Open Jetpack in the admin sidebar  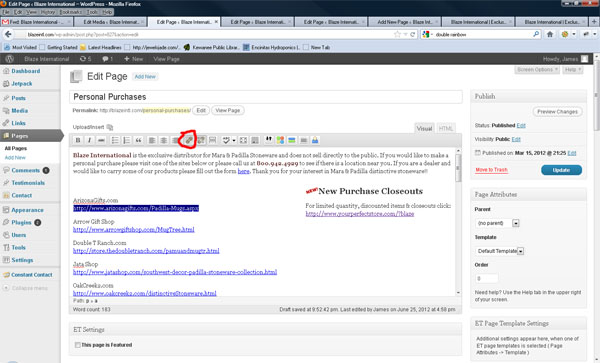coord(22,84)
